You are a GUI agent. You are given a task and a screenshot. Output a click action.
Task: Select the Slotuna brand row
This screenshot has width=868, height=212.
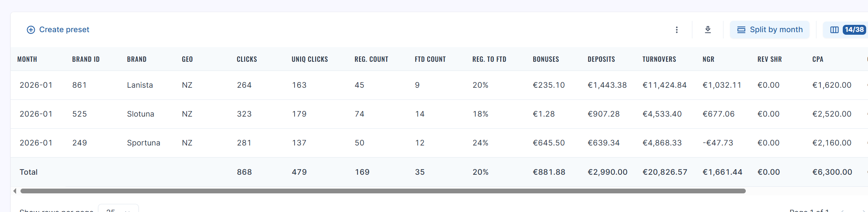[141, 114]
